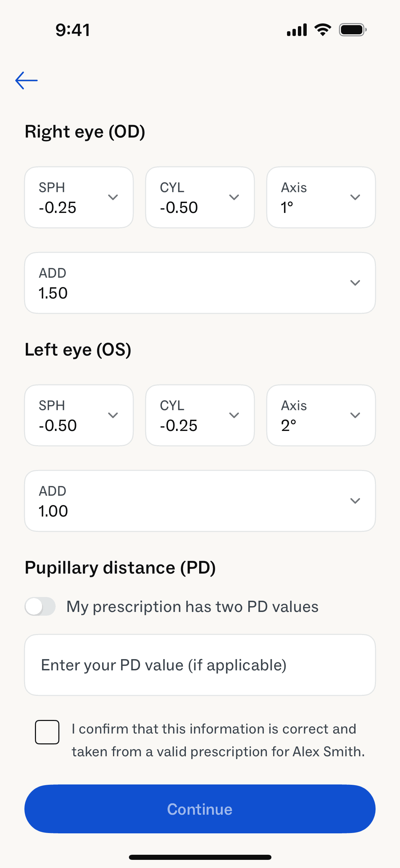
Task: Tap the chevron in left eye ADD field
Action: [355, 501]
